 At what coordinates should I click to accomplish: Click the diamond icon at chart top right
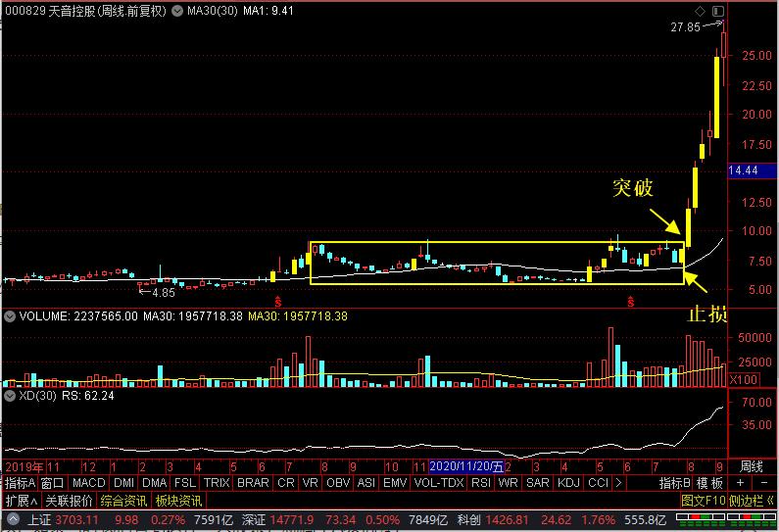(700, 11)
